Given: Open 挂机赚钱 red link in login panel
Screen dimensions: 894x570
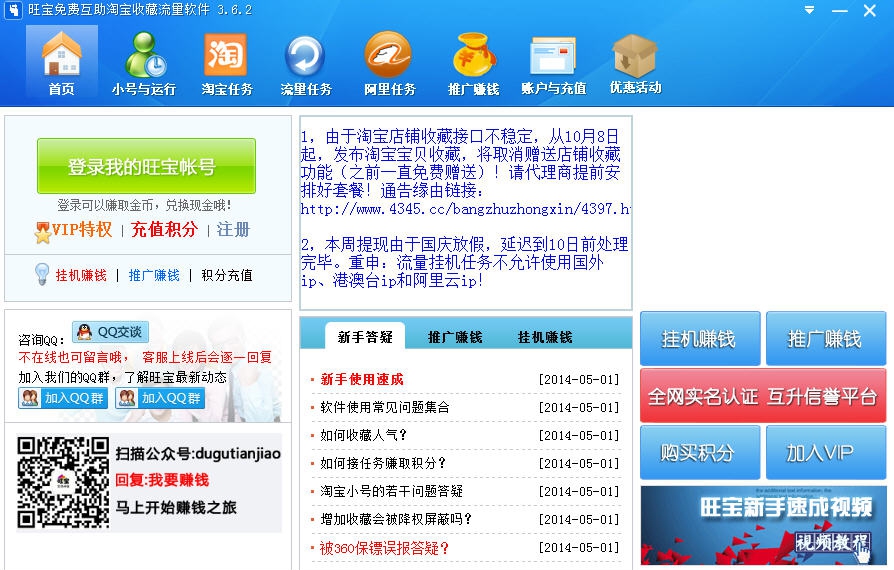Looking at the screenshot, I should [81, 275].
